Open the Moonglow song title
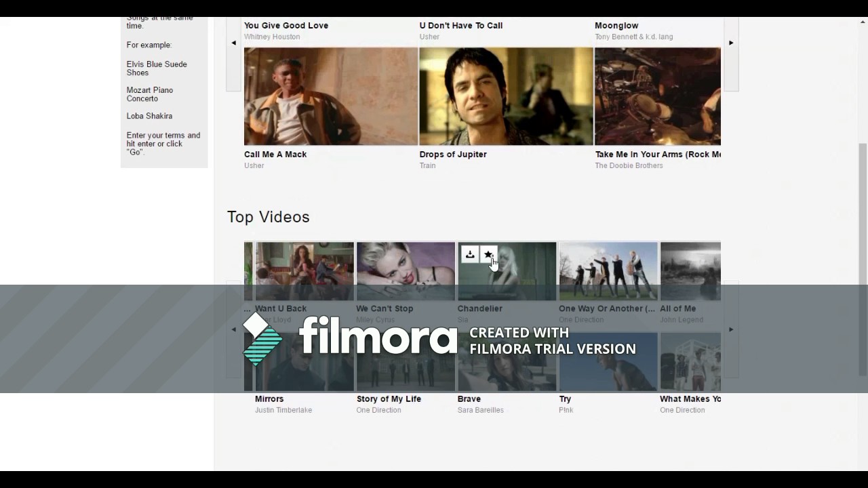The image size is (868, 488). tap(616, 26)
